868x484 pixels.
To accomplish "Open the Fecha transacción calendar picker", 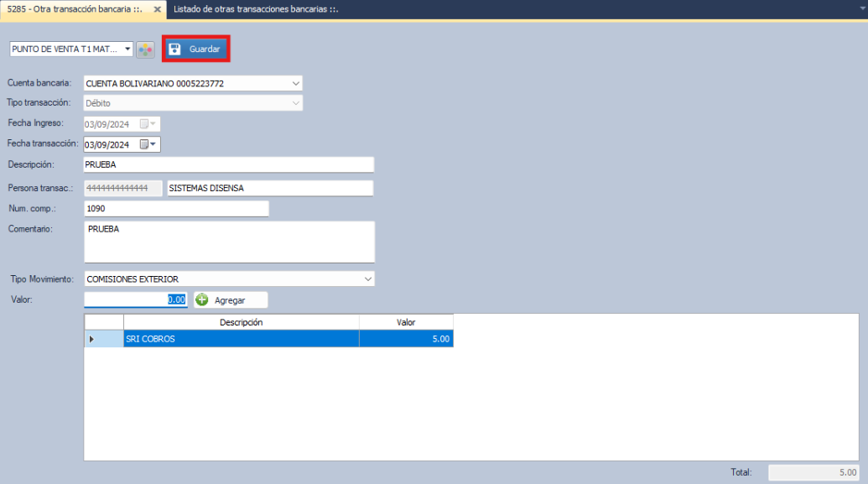I will click(x=148, y=144).
